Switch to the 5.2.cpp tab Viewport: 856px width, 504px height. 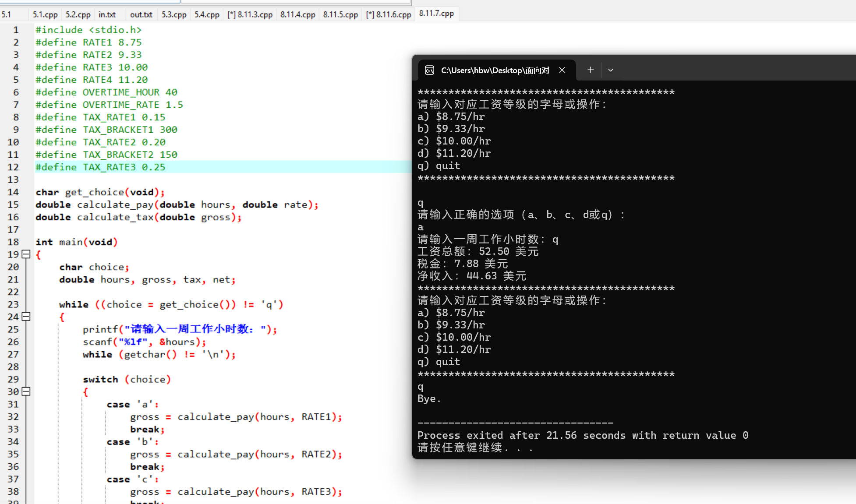(78, 14)
